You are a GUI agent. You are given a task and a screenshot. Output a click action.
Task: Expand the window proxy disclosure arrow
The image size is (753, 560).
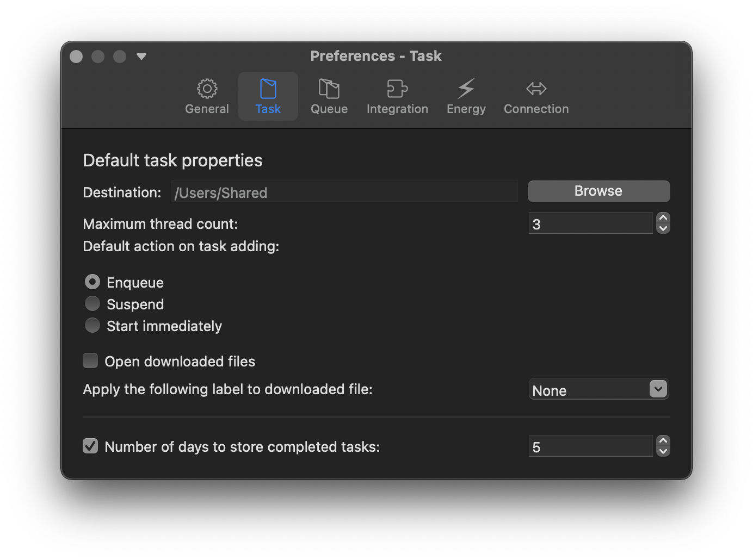(141, 56)
